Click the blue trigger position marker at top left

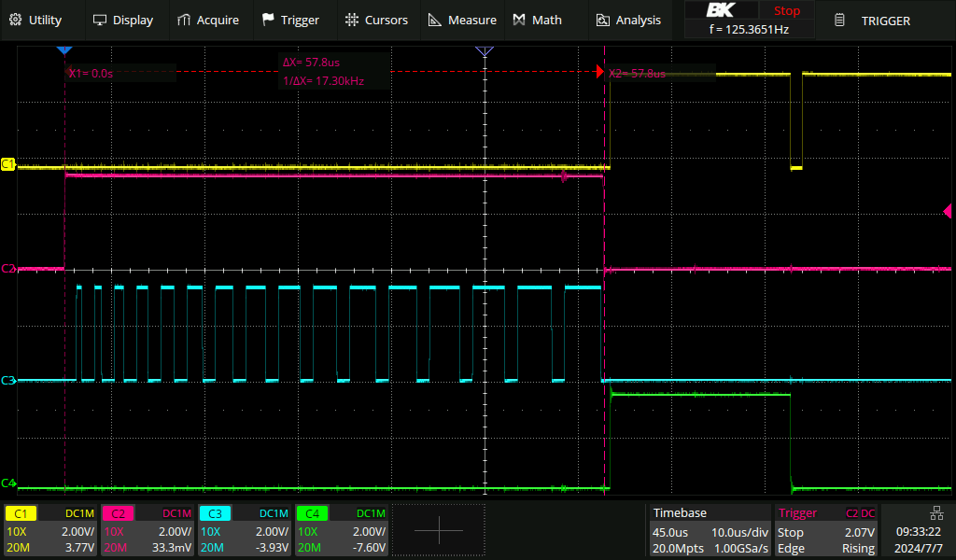(x=64, y=50)
